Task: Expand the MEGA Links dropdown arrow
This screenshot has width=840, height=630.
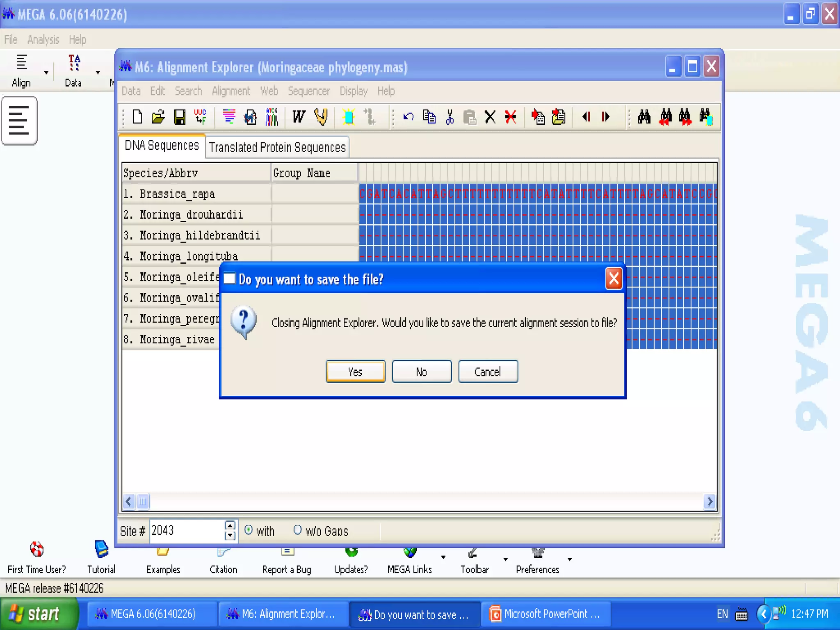Action: pyautogui.click(x=443, y=557)
